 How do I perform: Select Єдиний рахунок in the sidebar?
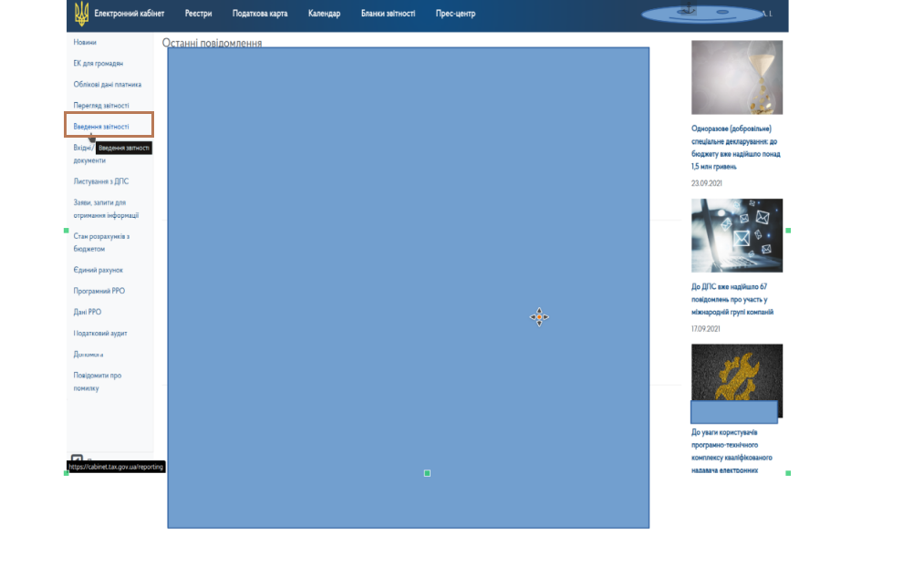point(99,270)
